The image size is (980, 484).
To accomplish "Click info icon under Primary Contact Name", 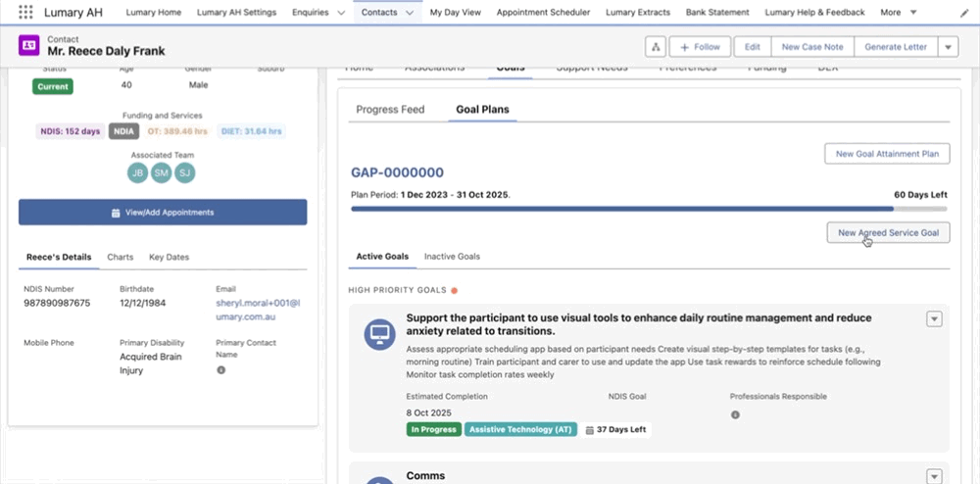I will tap(220, 369).
